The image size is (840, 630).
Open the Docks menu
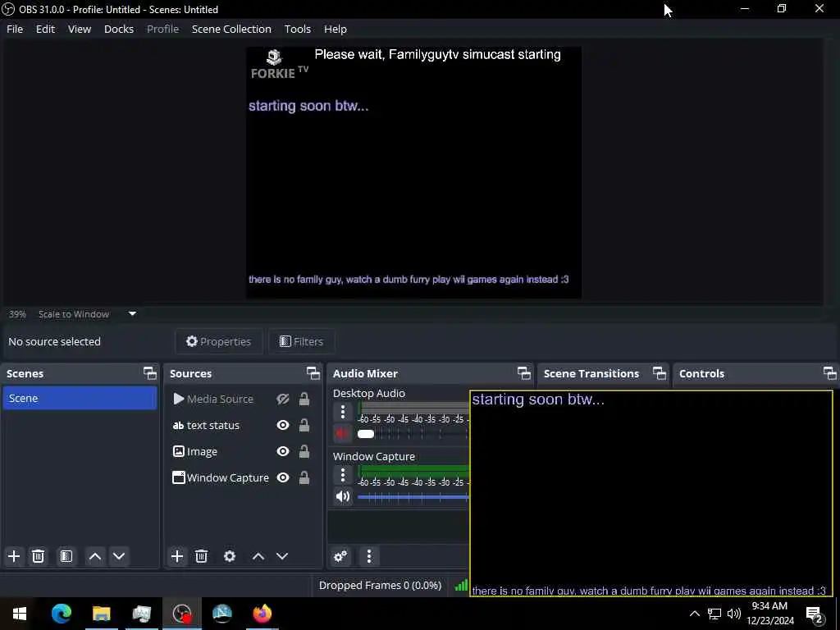point(119,29)
